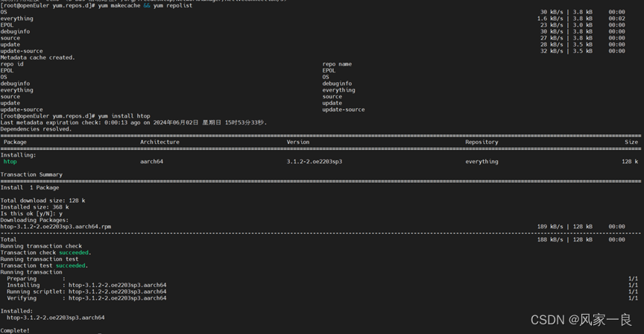Select the 'Metadata cache created.' line

point(38,58)
